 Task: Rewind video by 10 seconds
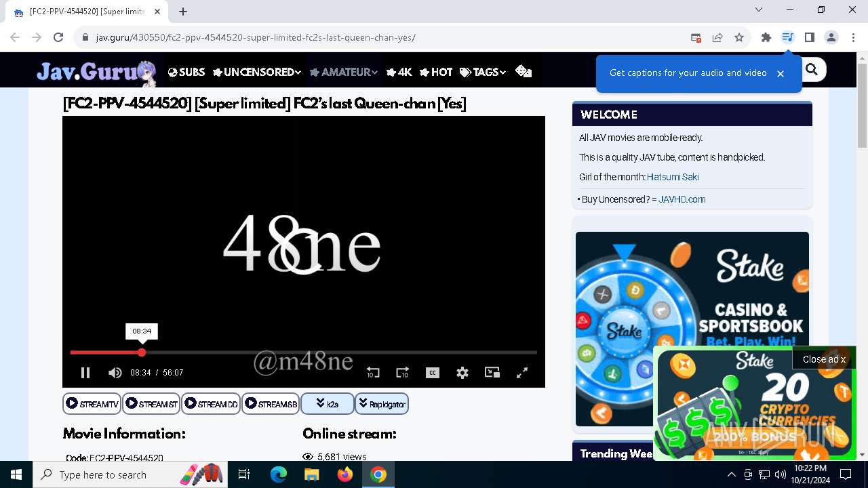(x=373, y=373)
